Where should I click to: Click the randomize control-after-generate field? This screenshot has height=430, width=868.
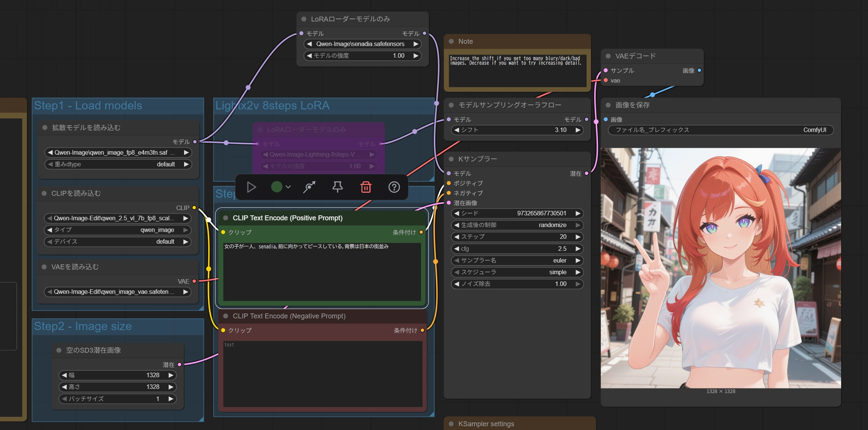point(517,225)
